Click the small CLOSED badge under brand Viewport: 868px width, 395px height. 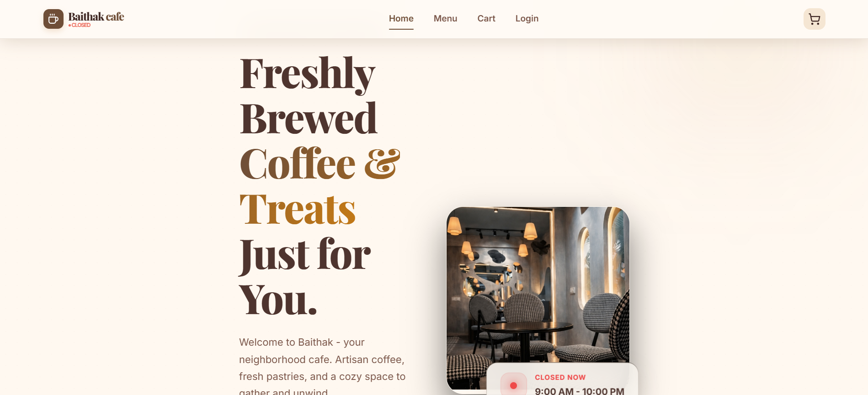pyautogui.click(x=80, y=25)
